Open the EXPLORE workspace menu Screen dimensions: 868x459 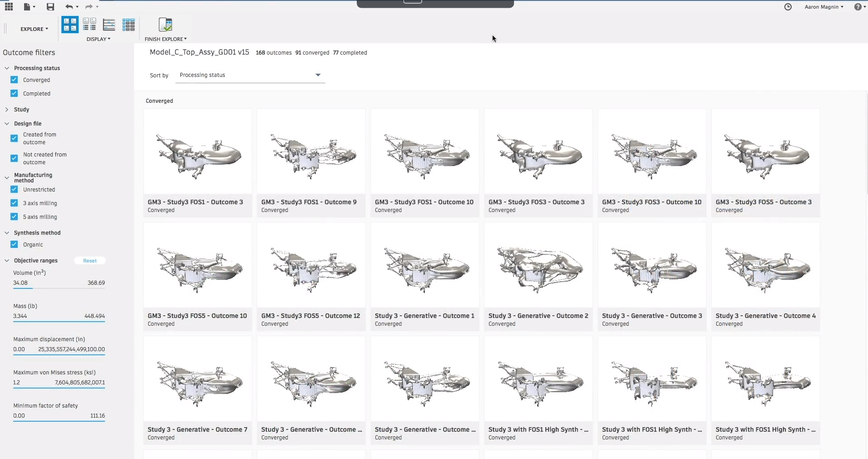tap(34, 29)
